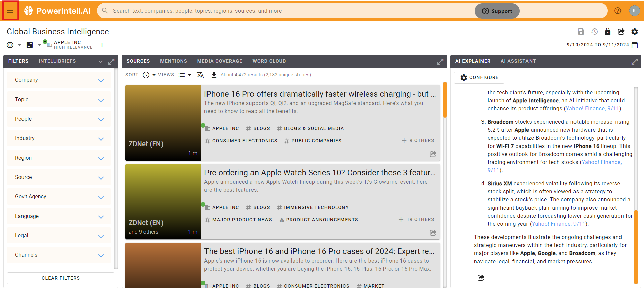Share the dashboard with top-right share icon
The image size is (644, 288).
click(621, 32)
